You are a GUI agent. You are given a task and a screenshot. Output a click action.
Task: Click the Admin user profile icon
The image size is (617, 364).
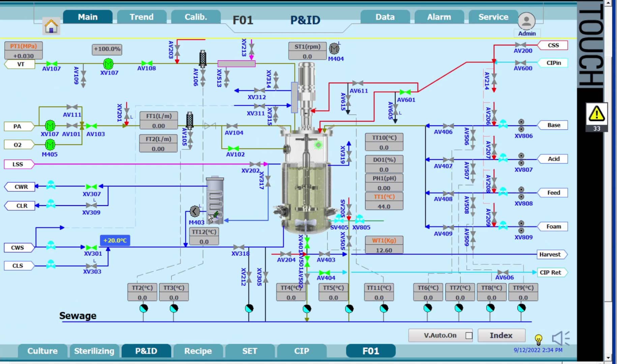tap(526, 21)
